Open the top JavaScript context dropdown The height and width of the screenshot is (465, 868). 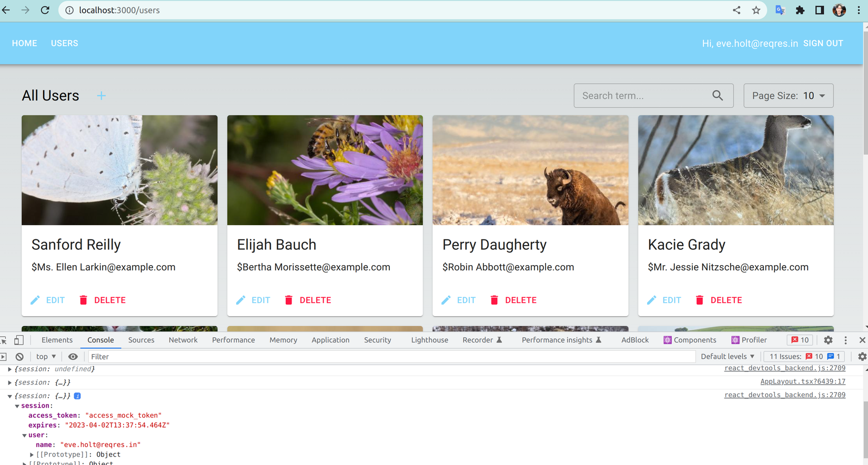(46, 357)
